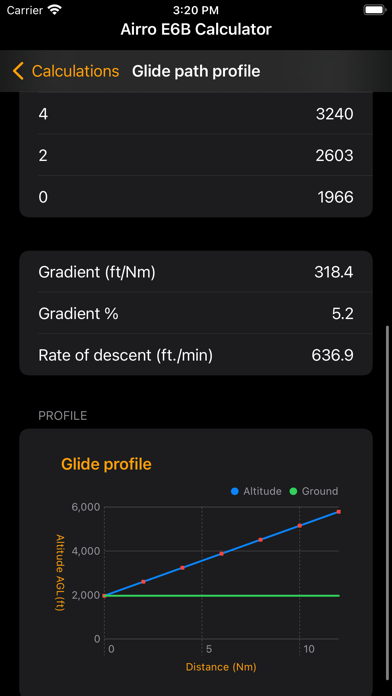Tap the Glide profile chart title
392x696 pixels.
pyautogui.click(x=106, y=464)
